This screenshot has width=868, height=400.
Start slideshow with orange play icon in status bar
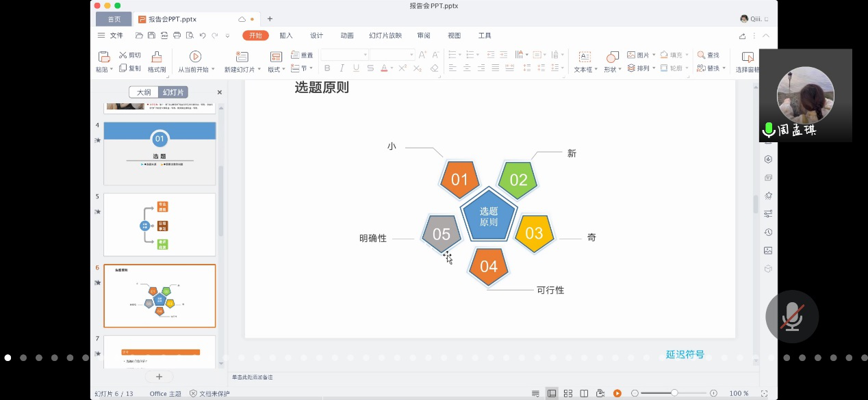(x=617, y=393)
